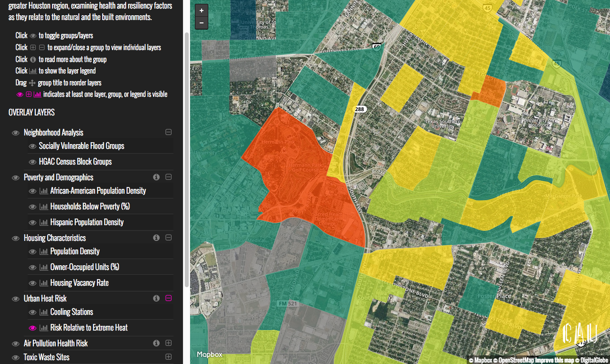Open info for Poverty and Demographics group

pyautogui.click(x=156, y=177)
